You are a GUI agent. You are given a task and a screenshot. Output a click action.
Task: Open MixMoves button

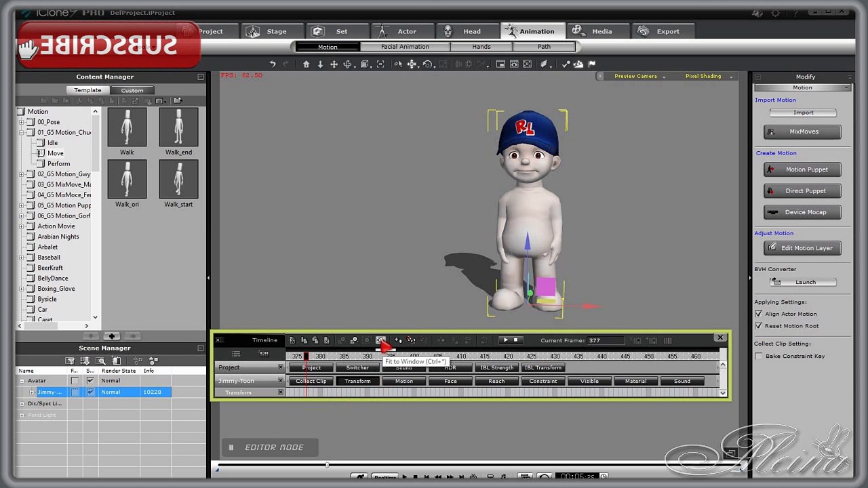point(802,131)
